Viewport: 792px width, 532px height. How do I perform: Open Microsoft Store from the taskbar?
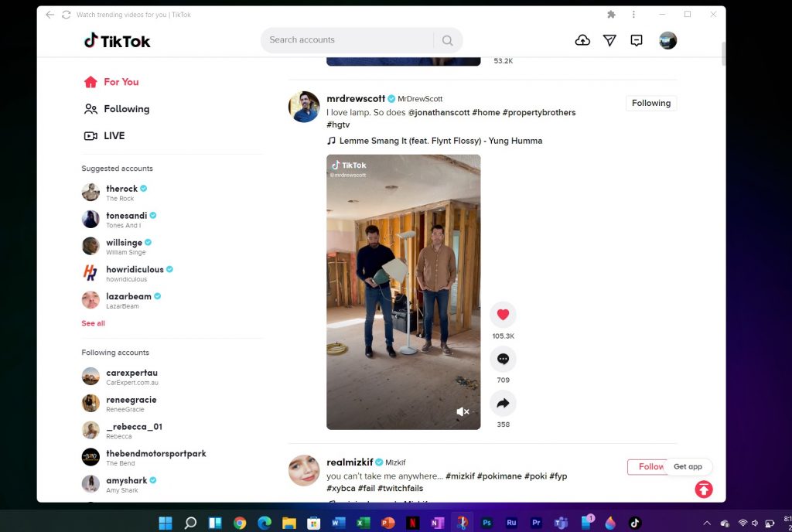[314, 523]
